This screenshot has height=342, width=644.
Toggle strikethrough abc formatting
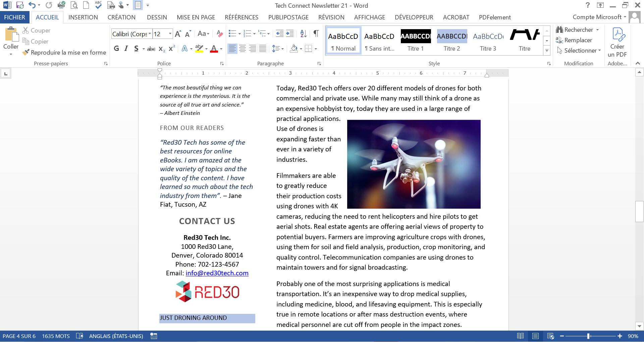click(x=151, y=49)
